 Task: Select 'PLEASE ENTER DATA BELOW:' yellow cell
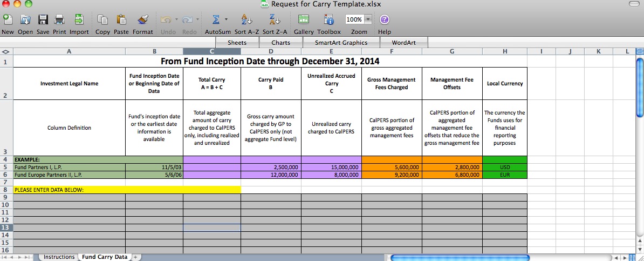(x=127, y=190)
